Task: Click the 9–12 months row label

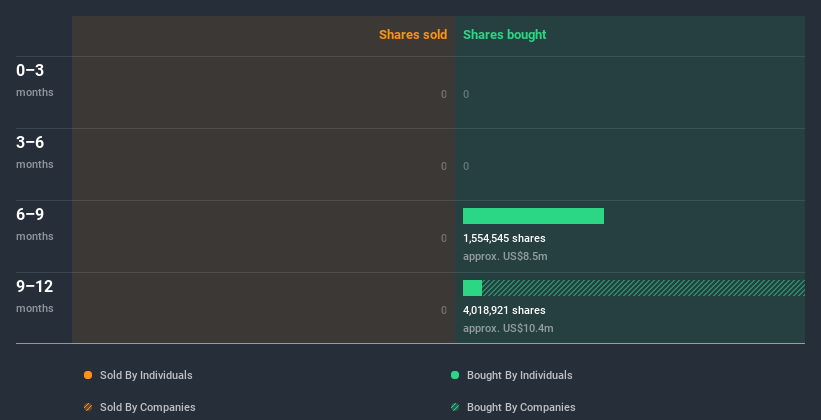Action: [x=35, y=295]
